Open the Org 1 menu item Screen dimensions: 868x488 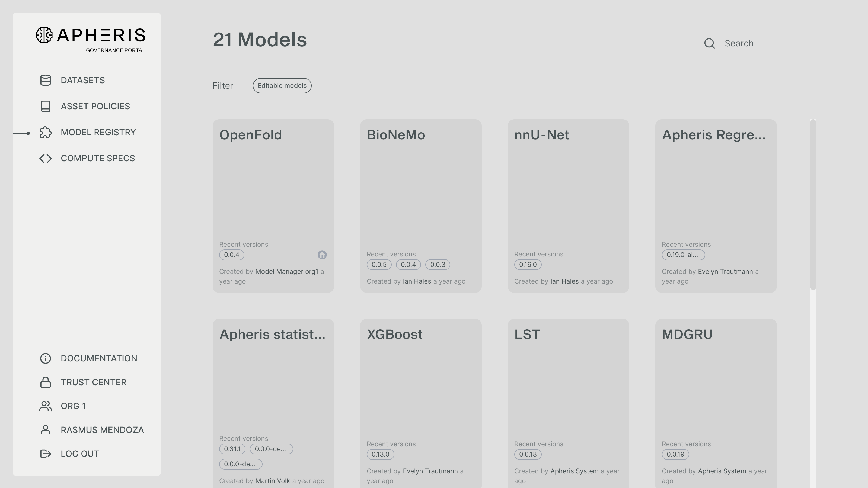click(x=73, y=406)
